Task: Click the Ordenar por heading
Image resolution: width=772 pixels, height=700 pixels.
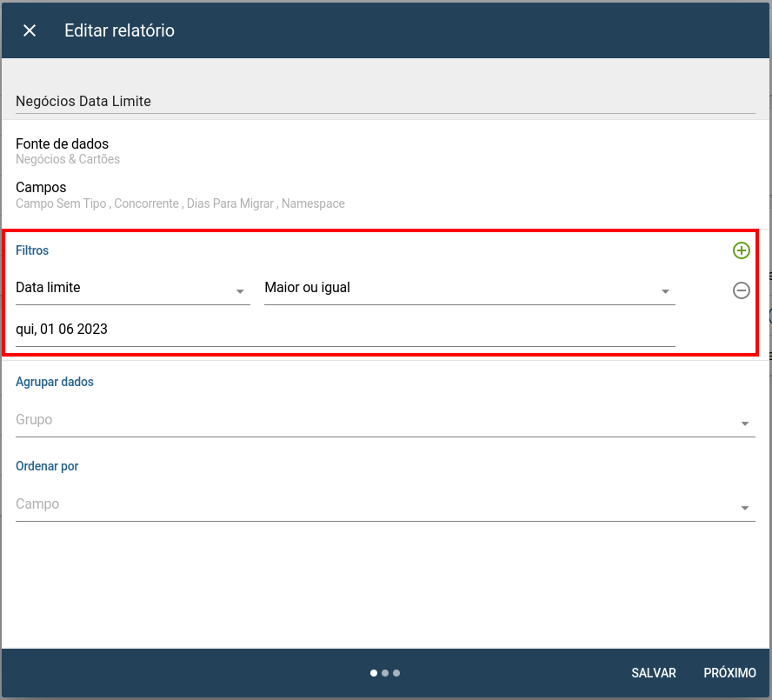Action: tap(47, 466)
